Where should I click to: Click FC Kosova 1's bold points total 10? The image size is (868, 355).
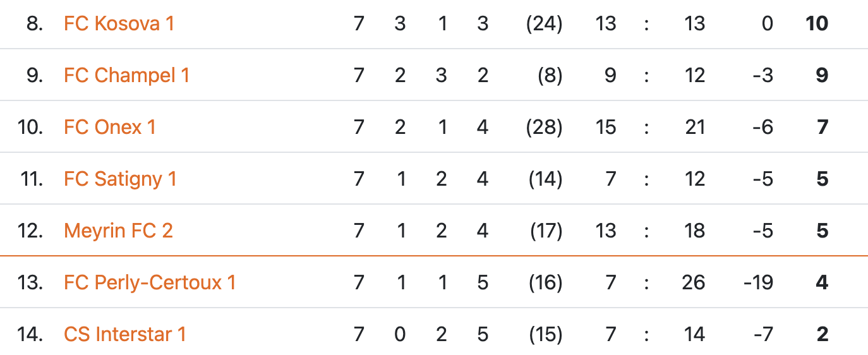click(816, 23)
